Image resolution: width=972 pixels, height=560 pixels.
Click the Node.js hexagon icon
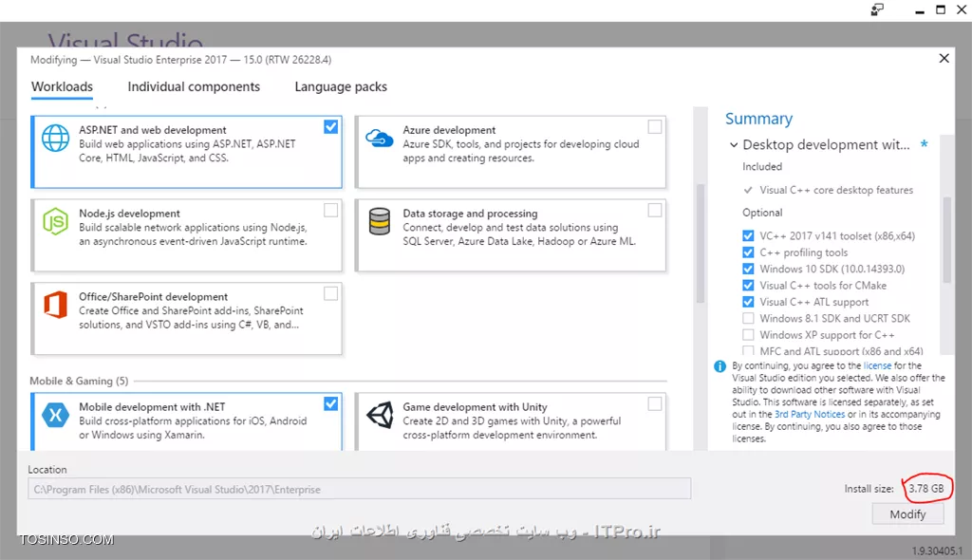coord(55,221)
